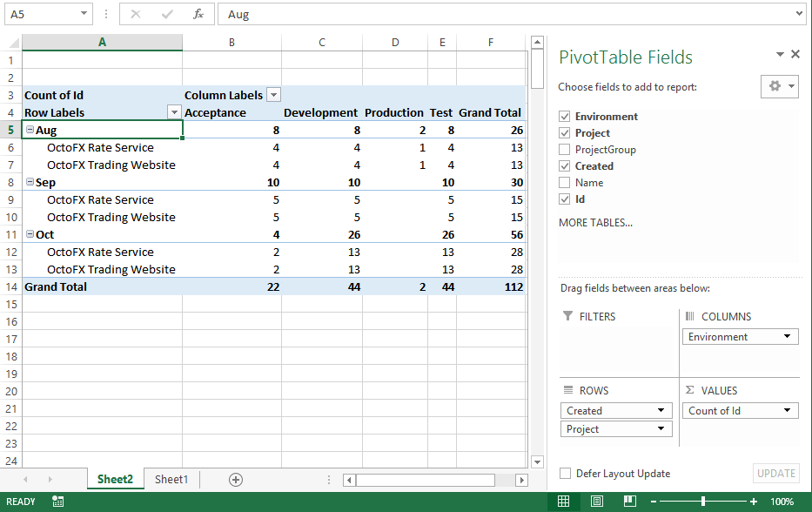
Task: Click vertical scrollbar up arrow
Action: pos(538,42)
